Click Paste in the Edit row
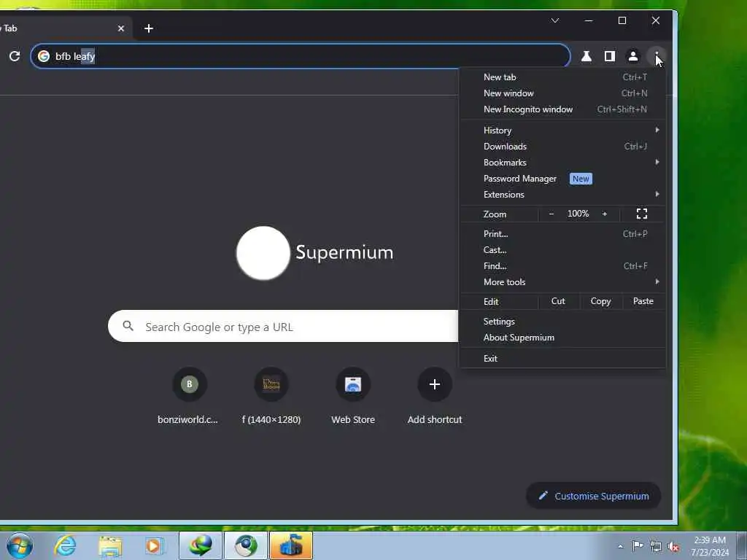The height and width of the screenshot is (560, 747). point(643,301)
